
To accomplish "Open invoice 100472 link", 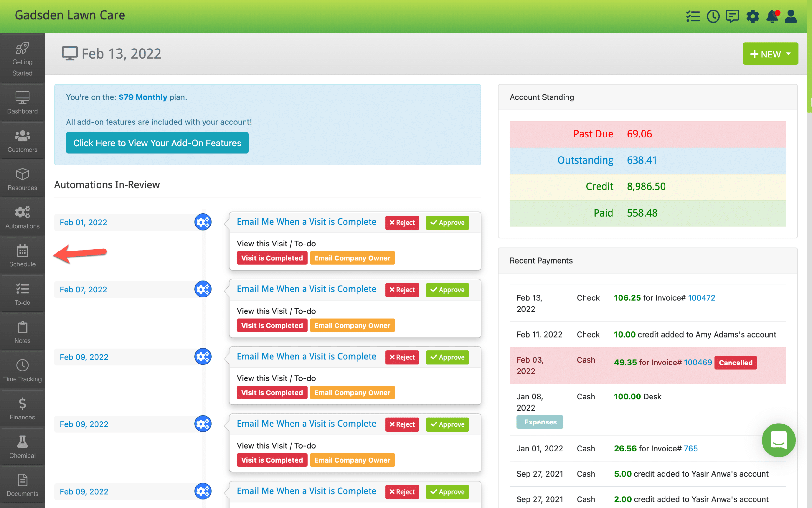I will pyautogui.click(x=701, y=298).
